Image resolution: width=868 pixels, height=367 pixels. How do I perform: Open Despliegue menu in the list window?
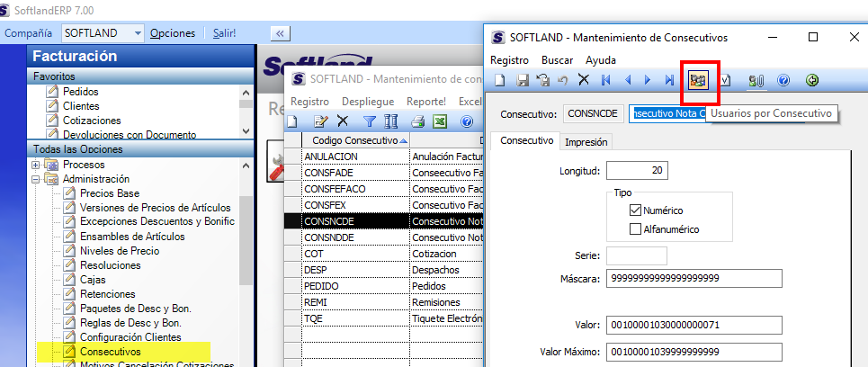coord(368,102)
